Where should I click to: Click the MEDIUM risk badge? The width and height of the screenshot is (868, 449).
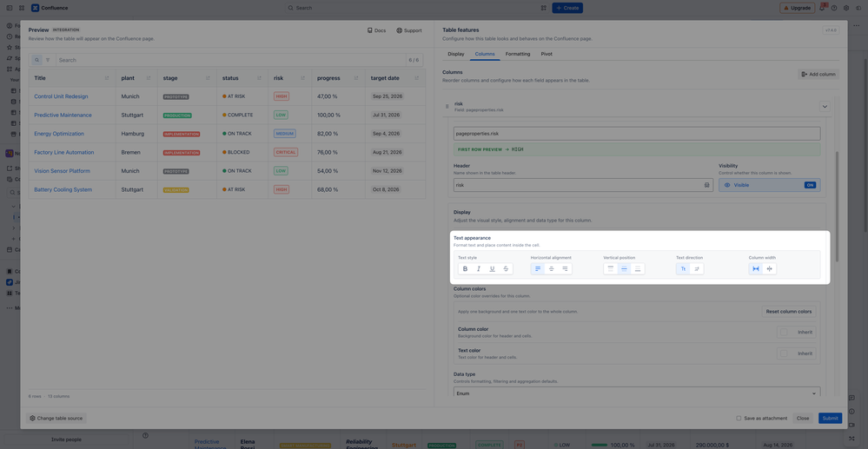coord(284,134)
